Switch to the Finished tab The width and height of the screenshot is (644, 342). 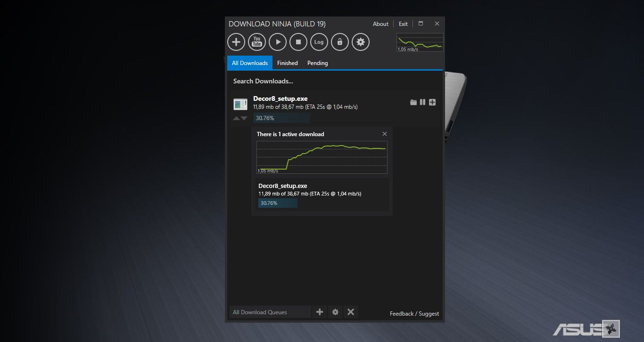pyautogui.click(x=288, y=63)
